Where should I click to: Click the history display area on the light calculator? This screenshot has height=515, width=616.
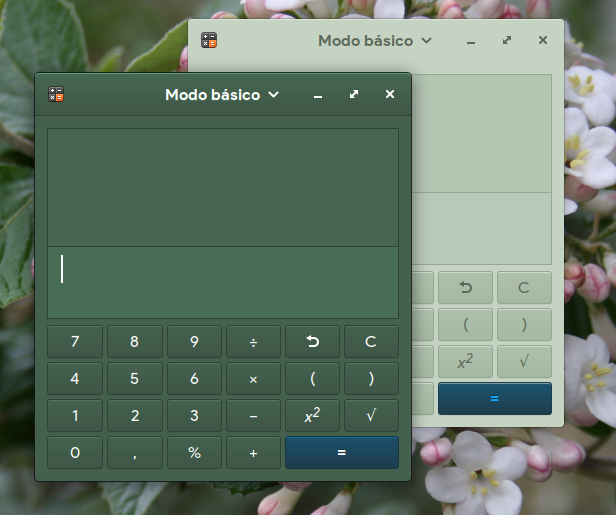[482, 134]
